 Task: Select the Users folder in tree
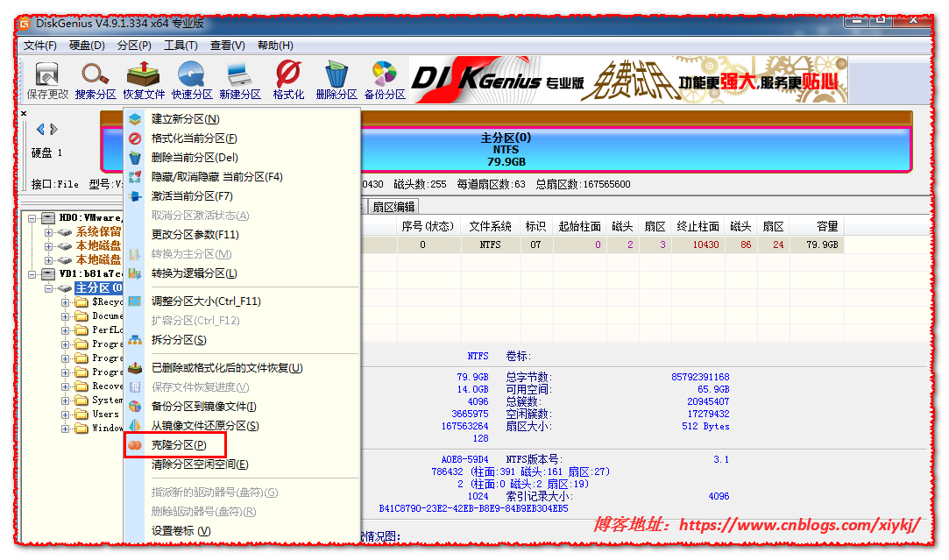(105, 415)
